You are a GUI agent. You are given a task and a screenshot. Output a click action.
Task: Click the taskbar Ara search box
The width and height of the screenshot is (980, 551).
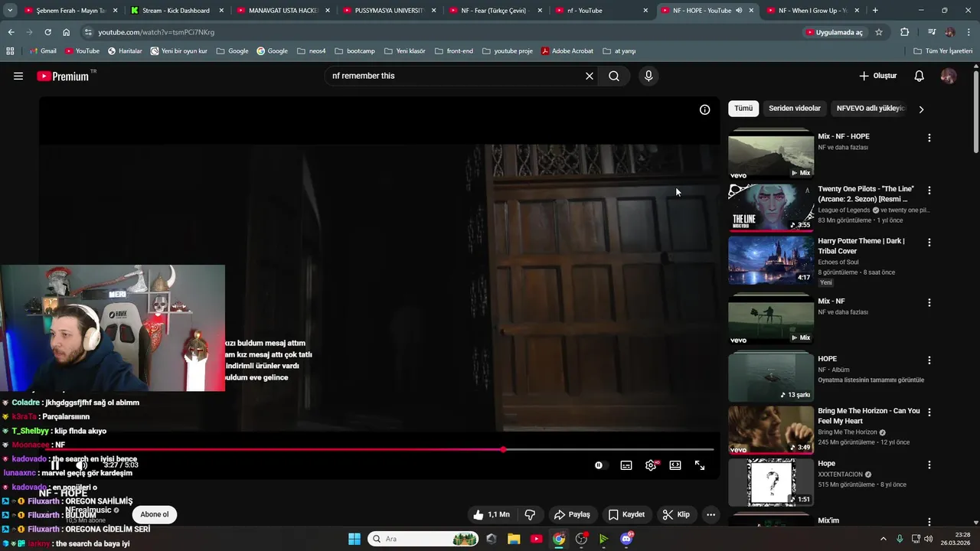423,539
